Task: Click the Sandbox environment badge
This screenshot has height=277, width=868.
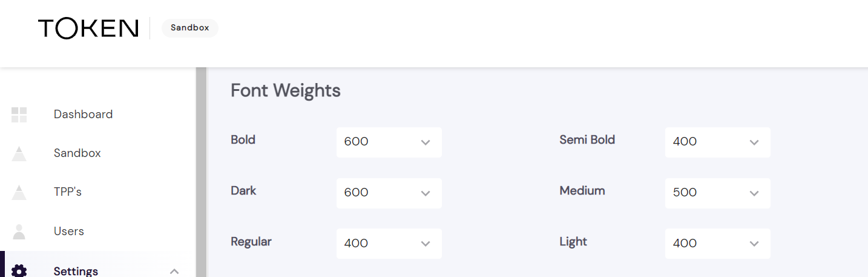Action: 189,28
